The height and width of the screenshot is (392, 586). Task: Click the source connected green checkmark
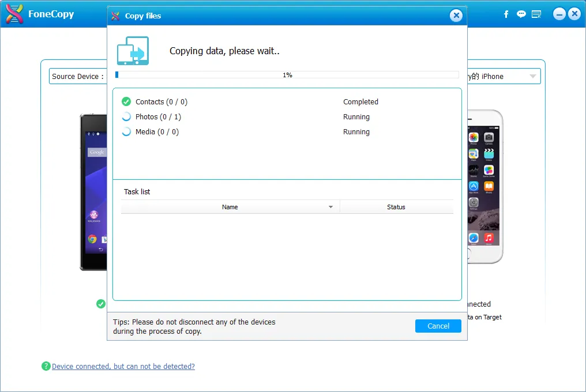101,304
